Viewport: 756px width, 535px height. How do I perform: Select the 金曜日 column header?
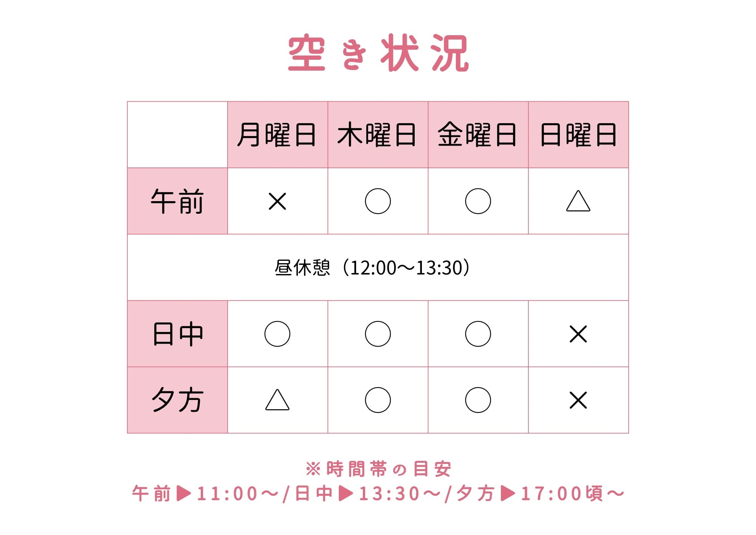[478, 135]
